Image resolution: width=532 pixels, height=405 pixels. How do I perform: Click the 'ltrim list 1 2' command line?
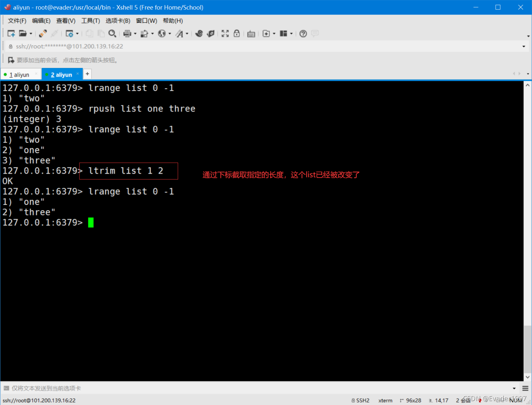click(126, 171)
